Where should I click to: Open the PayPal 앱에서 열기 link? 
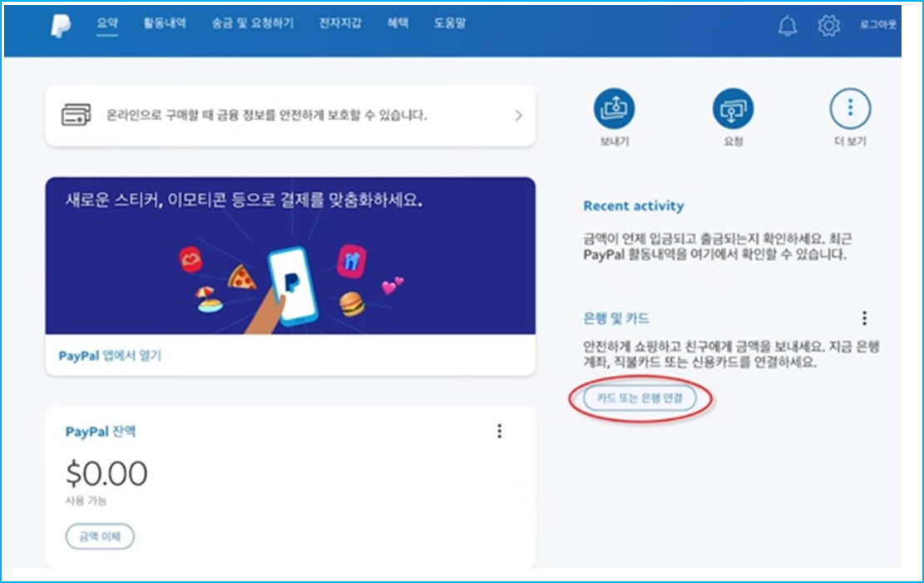[x=110, y=356]
